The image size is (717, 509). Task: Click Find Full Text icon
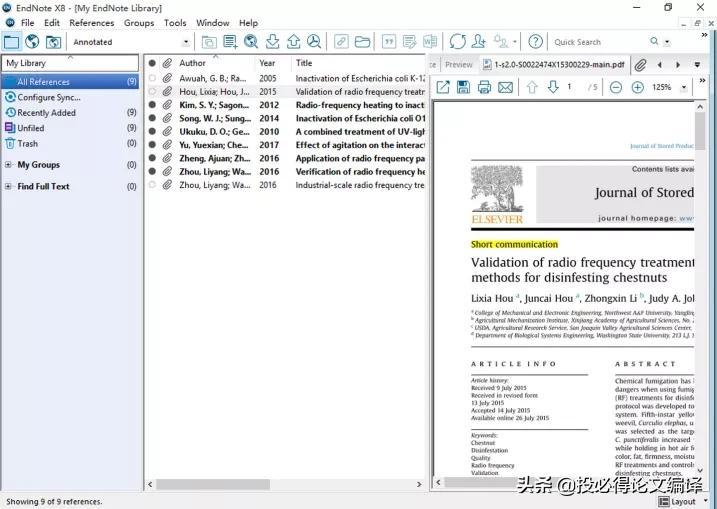click(x=314, y=42)
